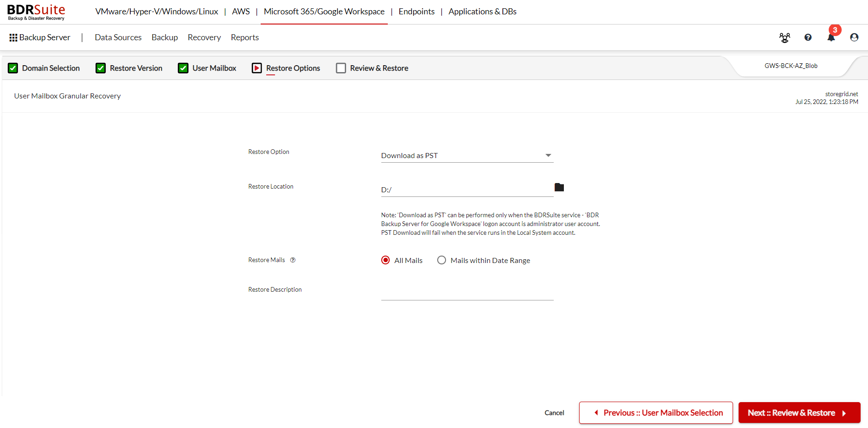This screenshot has height=428, width=868.
Task: Open the Data Sources menu
Action: 118,37
